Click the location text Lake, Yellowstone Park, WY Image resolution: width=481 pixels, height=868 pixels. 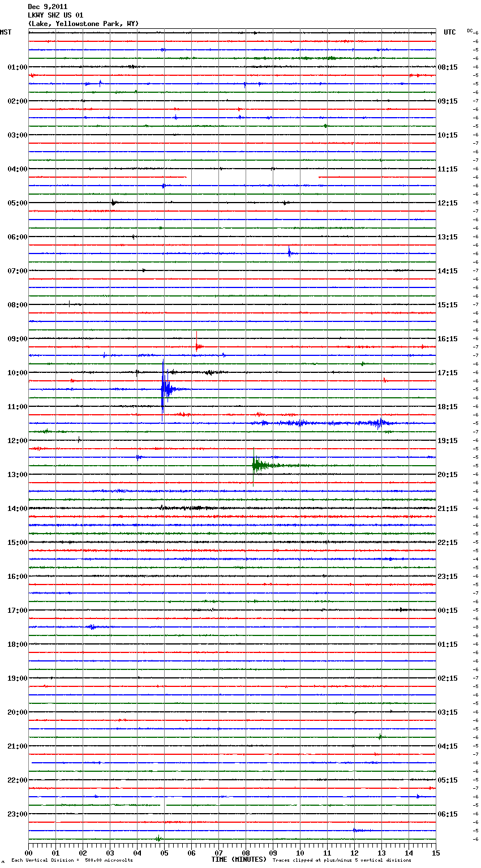[83, 24]
